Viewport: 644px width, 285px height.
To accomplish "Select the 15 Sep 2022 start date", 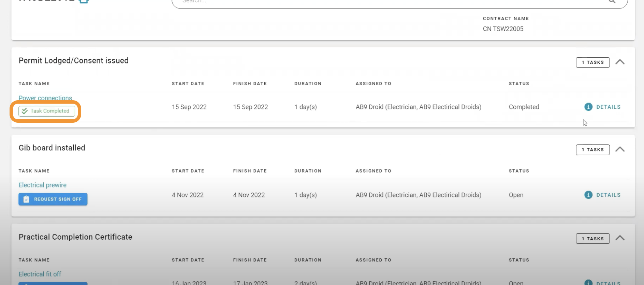I will pos(189,107).
